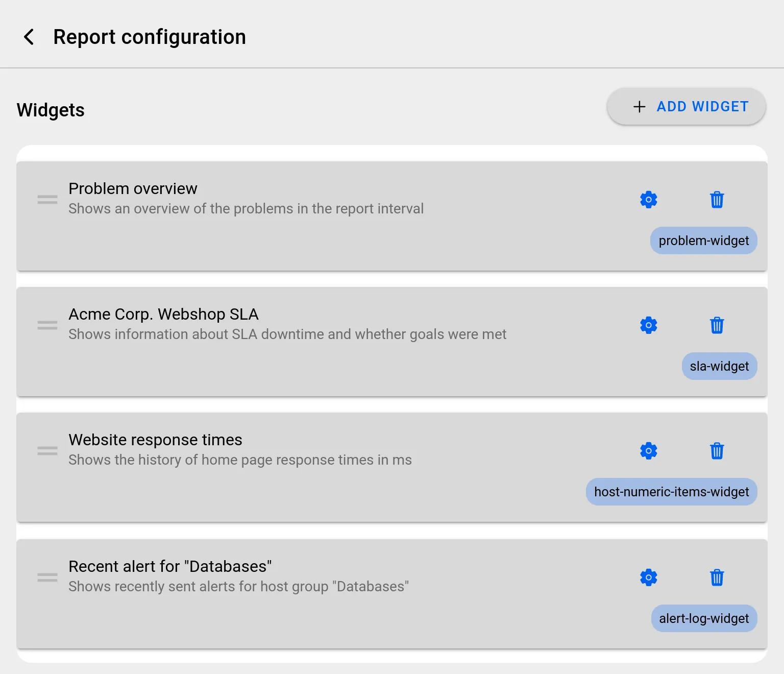Click the sla-widget tag chip
Image resolution: width=784 pixels, height=674 pixels.
(720, 366)
